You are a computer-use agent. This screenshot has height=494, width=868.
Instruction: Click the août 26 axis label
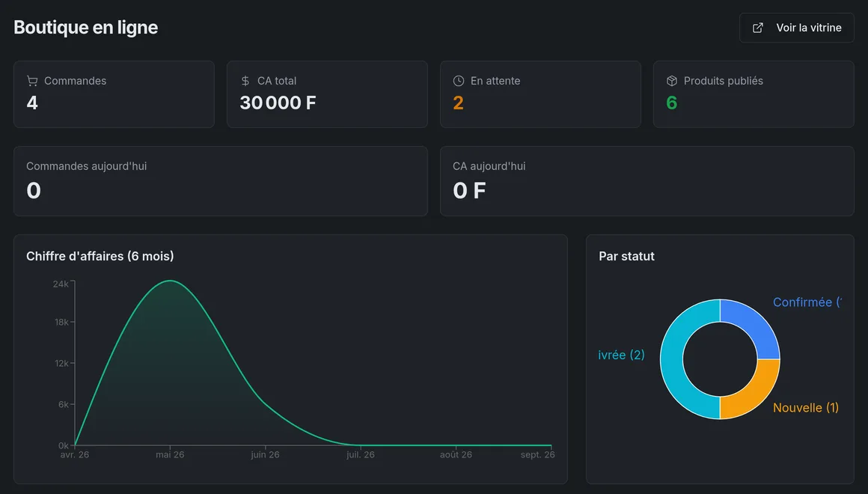click(x=456, y=454)
